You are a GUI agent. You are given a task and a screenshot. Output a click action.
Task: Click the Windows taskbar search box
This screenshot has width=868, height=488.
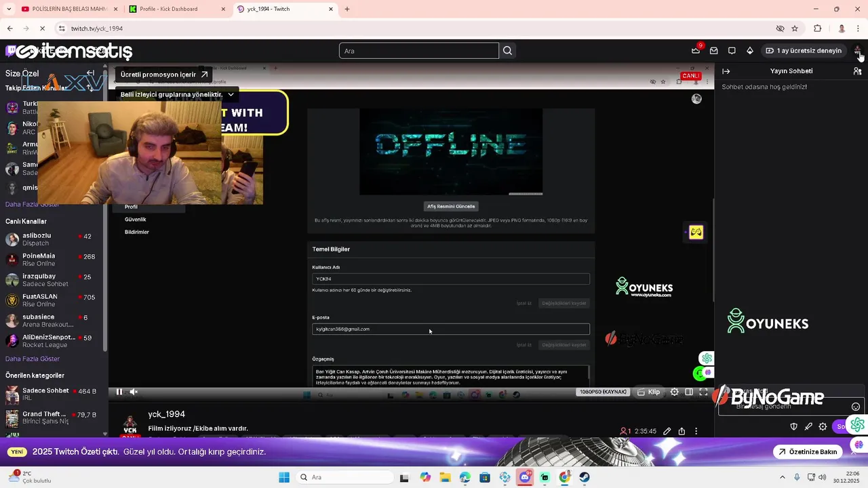(x=344, y=477)
